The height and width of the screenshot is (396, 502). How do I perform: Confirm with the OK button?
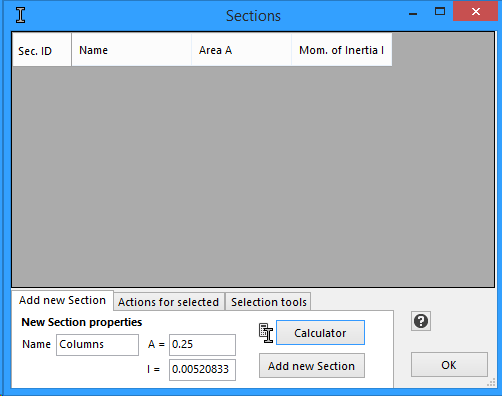(x=449, y=365)
